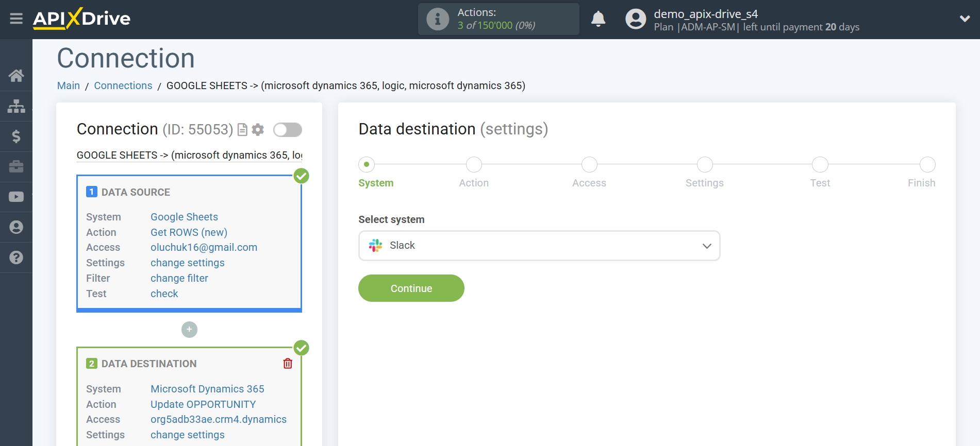The image size is (980, 446).
Task: Open the video tutorials sidebar icon
Action: tap(16, 197)
